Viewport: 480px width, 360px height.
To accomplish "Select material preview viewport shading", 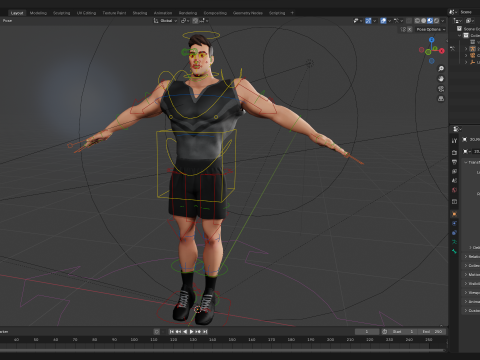I will [x=430, y=21].
